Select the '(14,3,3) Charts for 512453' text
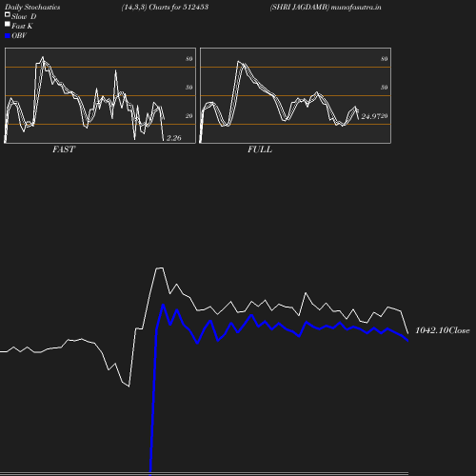Viewport: 476px width, 476px height. 165,8
